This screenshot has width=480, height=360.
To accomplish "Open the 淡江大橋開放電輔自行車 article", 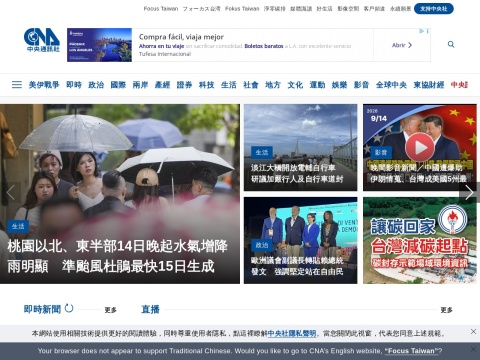I will click(x=300, y=147).
